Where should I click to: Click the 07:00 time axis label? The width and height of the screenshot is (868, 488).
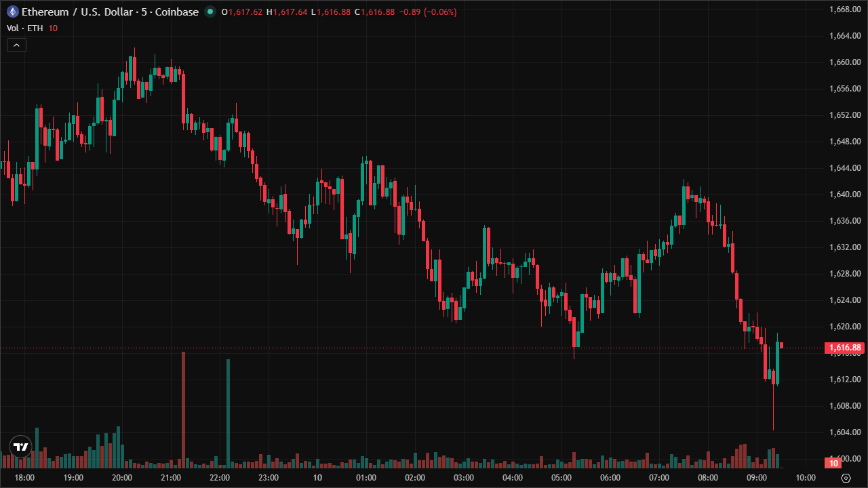659,478
